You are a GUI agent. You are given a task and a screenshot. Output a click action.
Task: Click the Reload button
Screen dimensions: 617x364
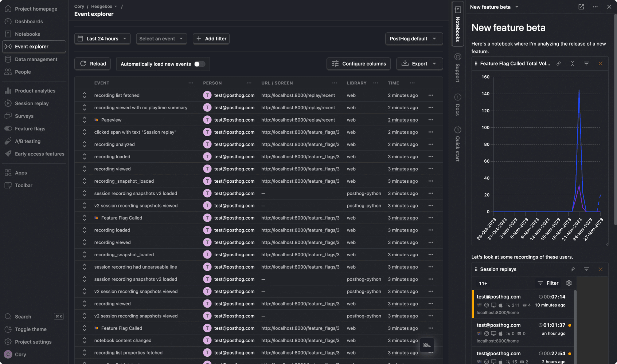coord(93,64)
